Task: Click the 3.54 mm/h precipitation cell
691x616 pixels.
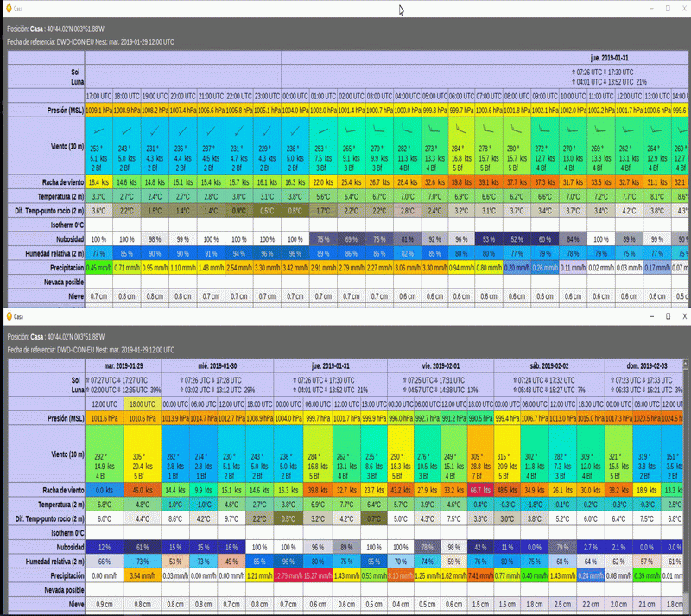Action: [x=143, y=575]
